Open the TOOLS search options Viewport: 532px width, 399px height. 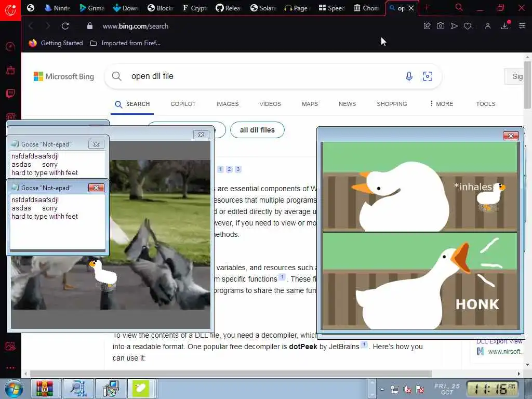486,104
